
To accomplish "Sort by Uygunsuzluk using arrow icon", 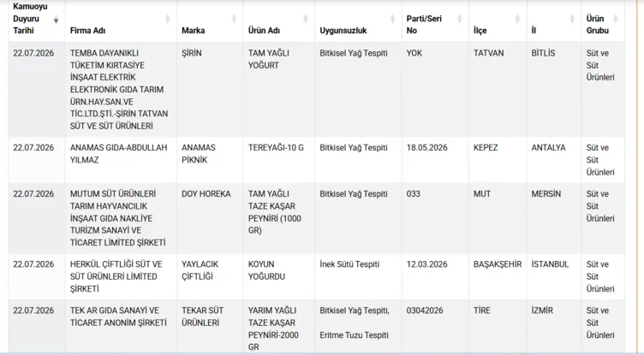I will [x=392, y=19].
